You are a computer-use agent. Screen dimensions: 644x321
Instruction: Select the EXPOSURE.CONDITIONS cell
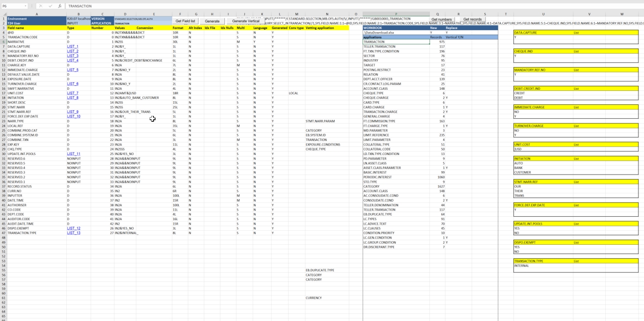[x=327, y=144]
